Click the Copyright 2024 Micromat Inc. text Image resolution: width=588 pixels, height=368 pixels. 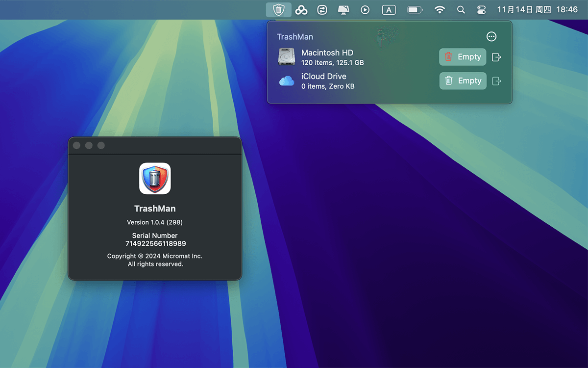tap(155, 256)
